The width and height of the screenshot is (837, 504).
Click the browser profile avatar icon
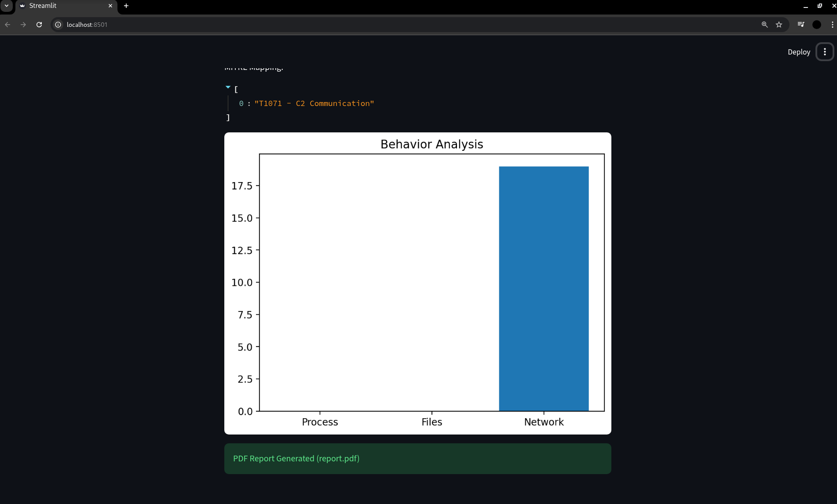[x=817, y=25]
